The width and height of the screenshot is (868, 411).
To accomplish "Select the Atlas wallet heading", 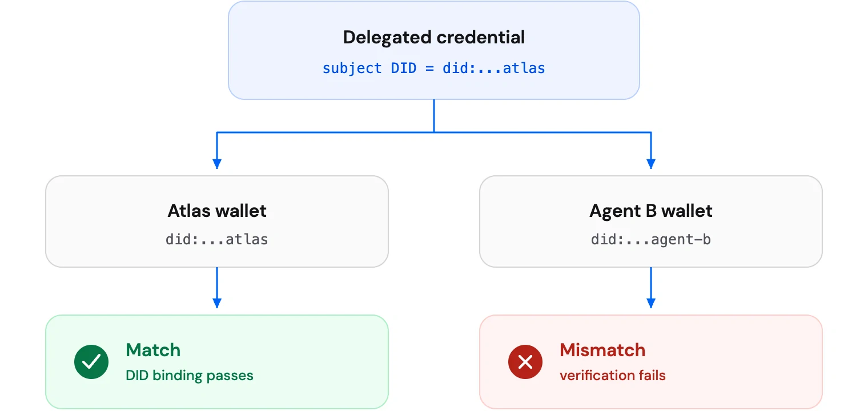I will 217,211.
